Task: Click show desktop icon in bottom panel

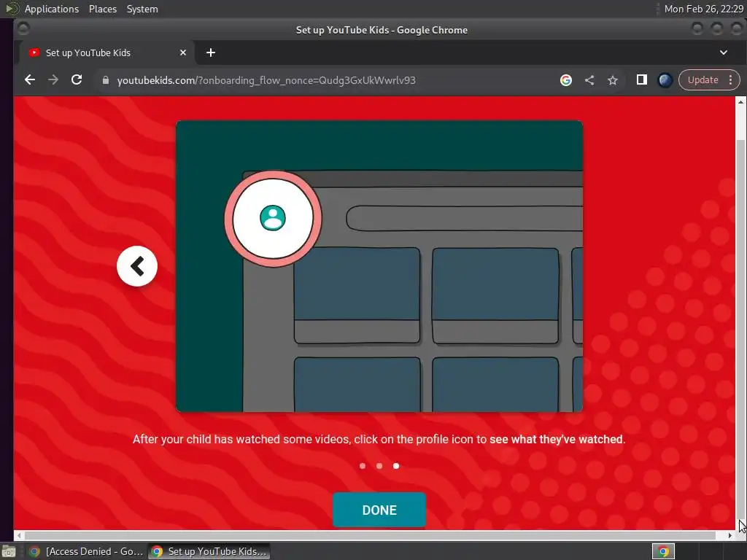Action: tap(9, 551)
